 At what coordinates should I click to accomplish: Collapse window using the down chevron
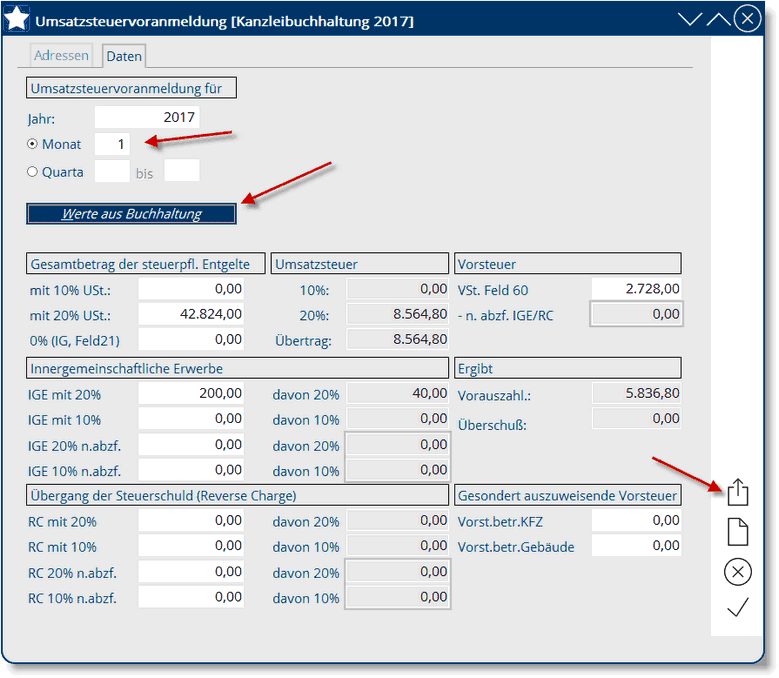pos(690,19)
